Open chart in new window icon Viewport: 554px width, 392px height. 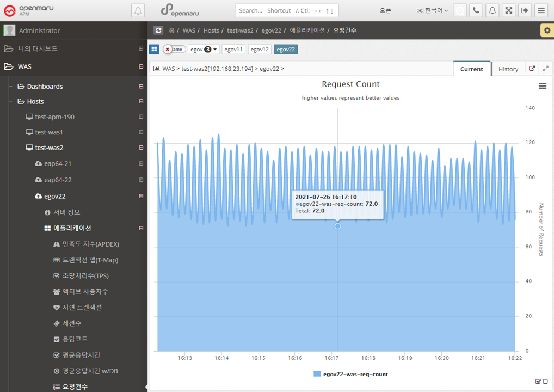532,69
